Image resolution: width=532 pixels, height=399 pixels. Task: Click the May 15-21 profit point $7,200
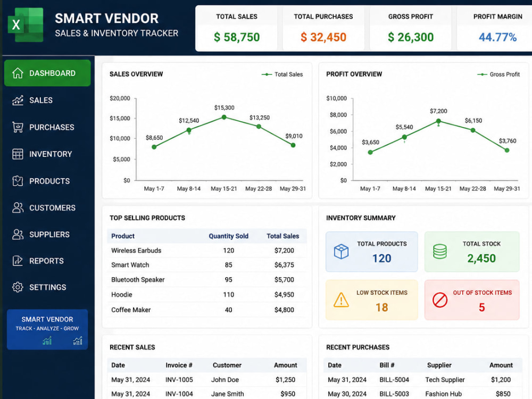point(438,121)
